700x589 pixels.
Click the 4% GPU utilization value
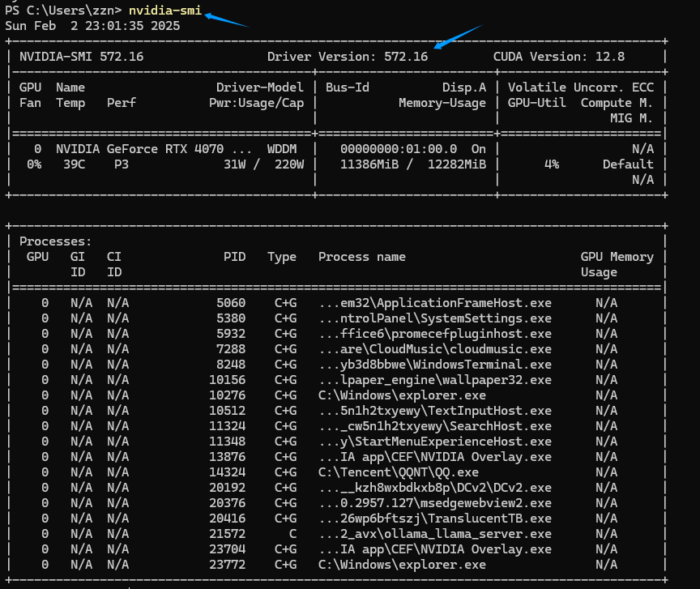coord(551,164)
